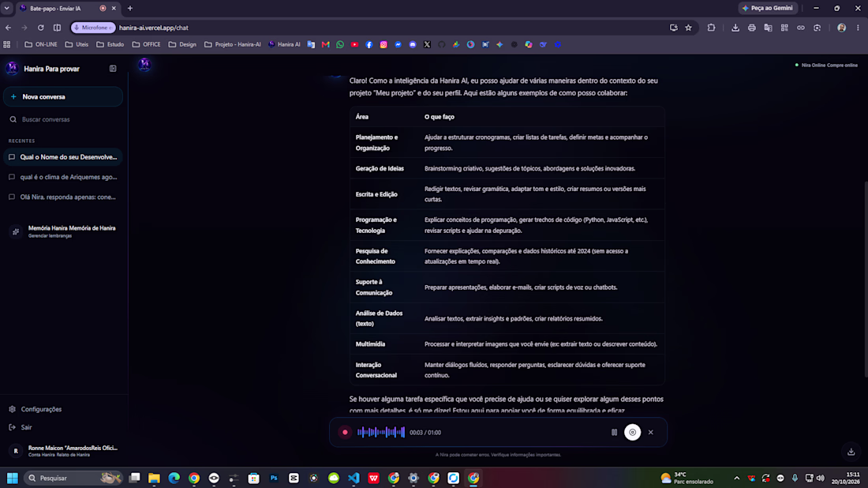Bookmark this page with the star icon
Viewport: 868px width, 488px height.
[688, 28]
